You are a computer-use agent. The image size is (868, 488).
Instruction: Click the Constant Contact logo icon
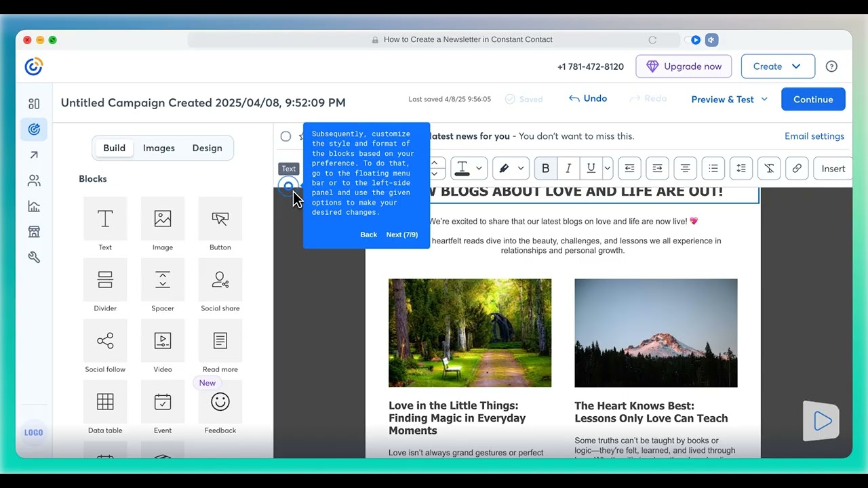[33, 66]
